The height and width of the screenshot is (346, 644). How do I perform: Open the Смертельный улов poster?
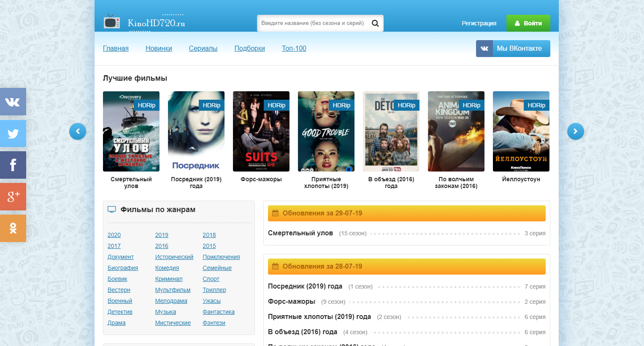tap(131, 131)
